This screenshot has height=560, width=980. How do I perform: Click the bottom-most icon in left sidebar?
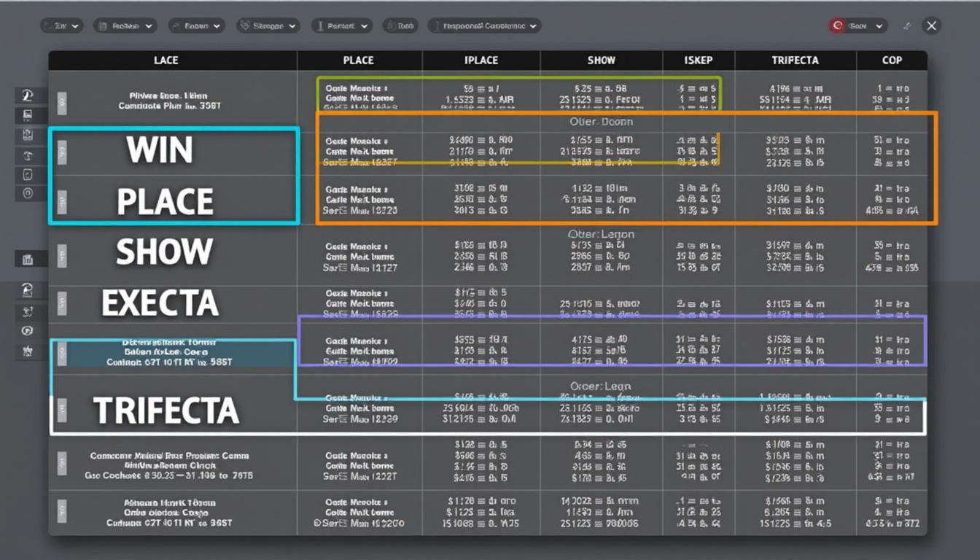point(27,351)
